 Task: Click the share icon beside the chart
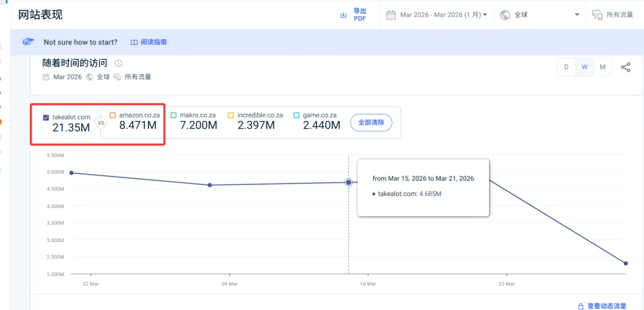(626, 67)
